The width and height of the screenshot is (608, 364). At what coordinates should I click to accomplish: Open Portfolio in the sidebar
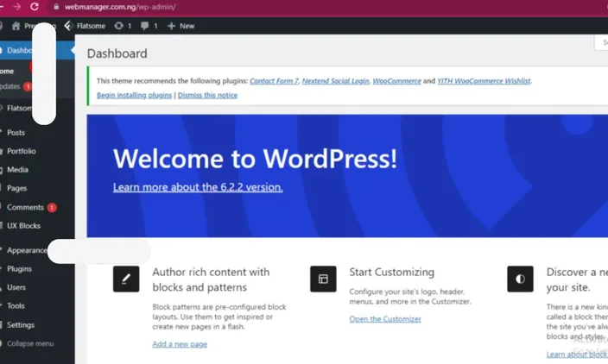(22, 151)
